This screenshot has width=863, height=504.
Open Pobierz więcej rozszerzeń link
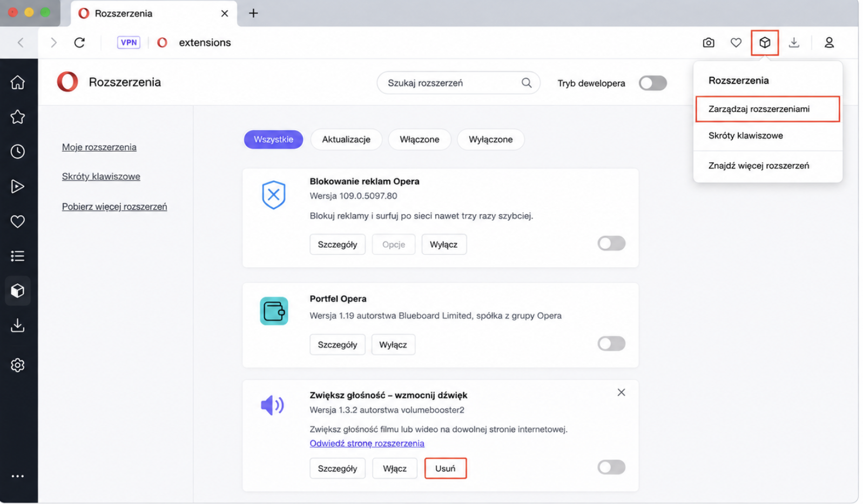tap(114, 207)
